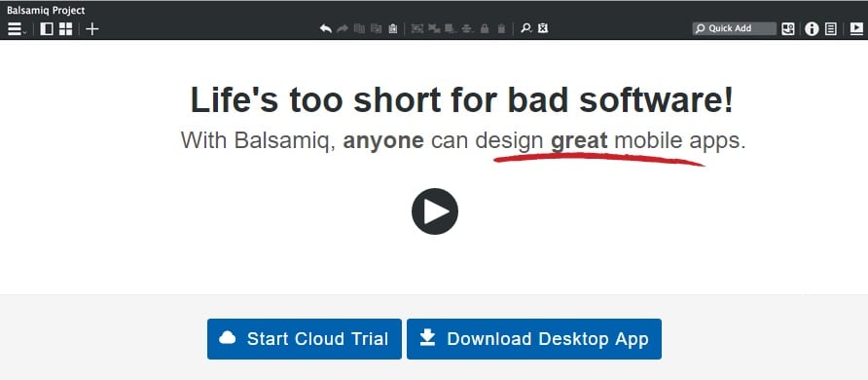Click the Download Desktop App button
The width and height of the screenshot is (868, 380).
534,339
